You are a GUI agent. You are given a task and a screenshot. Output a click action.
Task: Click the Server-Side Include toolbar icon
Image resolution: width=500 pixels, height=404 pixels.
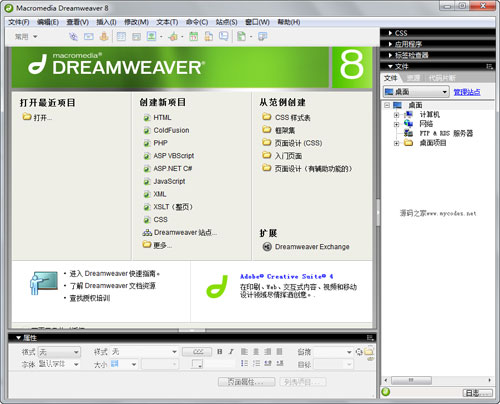click(x=209, y=36)
